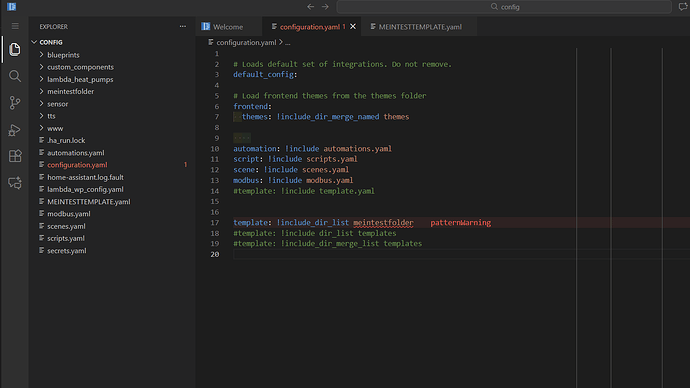This screenshot has height=388, width=690.
Task: Click the patternWarning error message
Action: [461, 223]
